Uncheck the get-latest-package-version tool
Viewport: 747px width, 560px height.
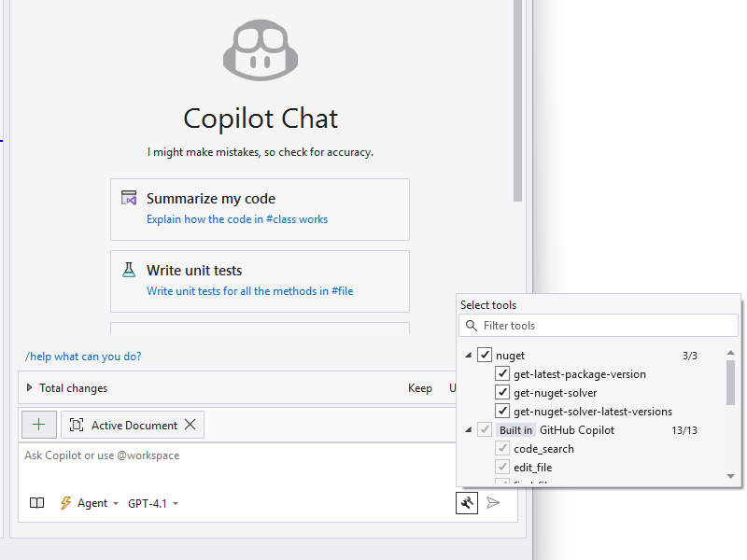coord(502,373)
